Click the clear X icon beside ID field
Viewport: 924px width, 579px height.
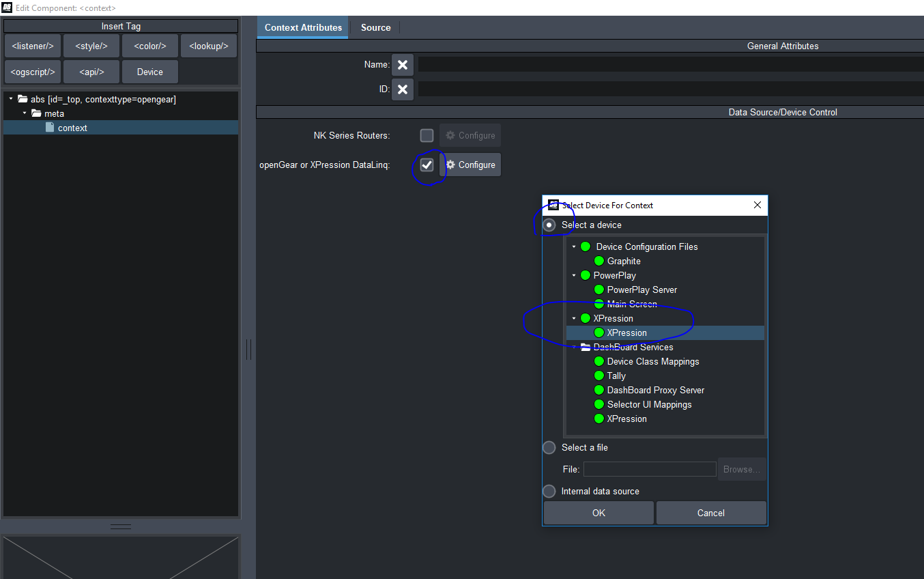403,89
